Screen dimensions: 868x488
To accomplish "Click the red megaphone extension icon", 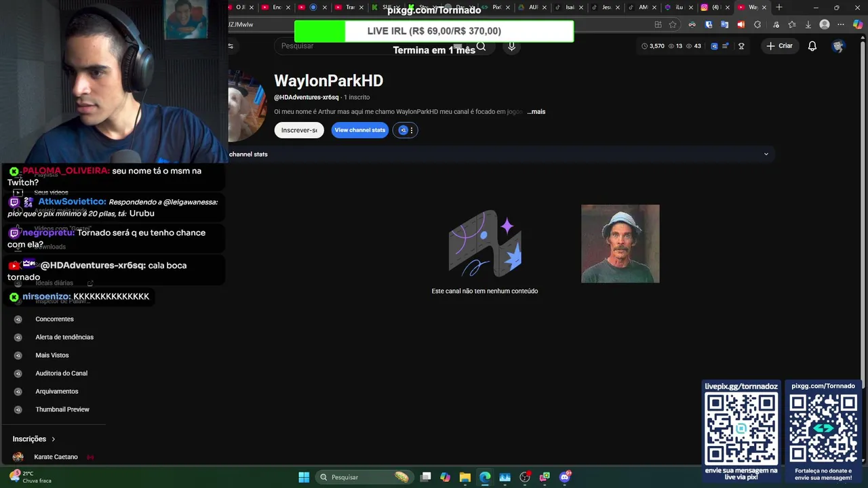I will click(x=741, y=24).
